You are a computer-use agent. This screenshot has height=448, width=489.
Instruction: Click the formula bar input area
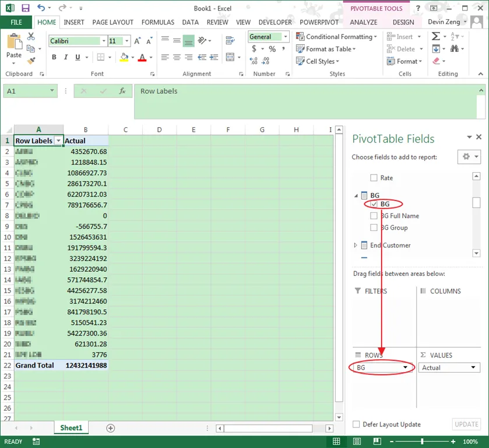[305, 101]
